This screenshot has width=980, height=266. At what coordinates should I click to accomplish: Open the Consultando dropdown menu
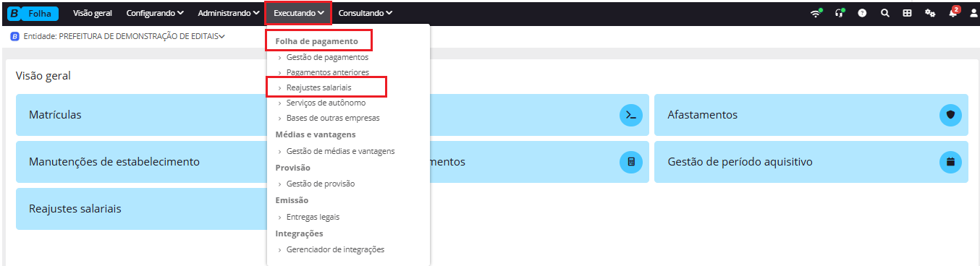point(366,13)
